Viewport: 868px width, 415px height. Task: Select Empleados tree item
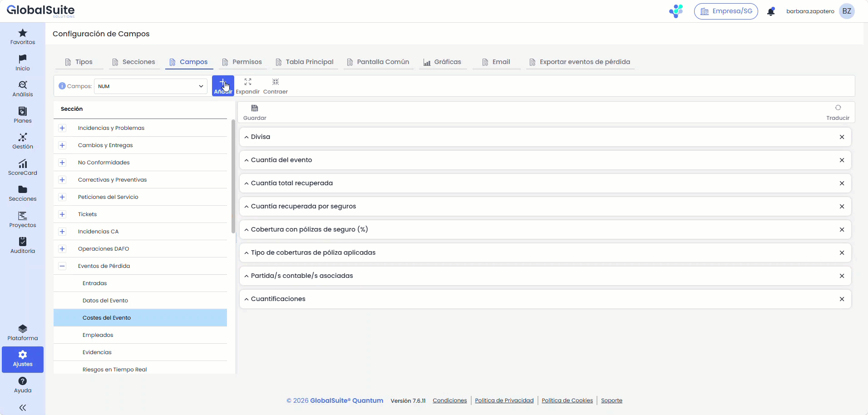point(140,335)
